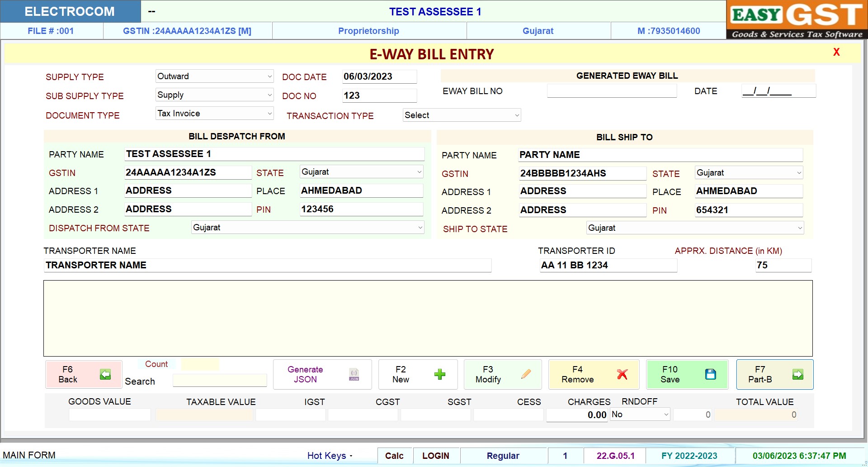The image size is (868, 467).
Task: Click the Search input field
Action: (x=220, y=381)
